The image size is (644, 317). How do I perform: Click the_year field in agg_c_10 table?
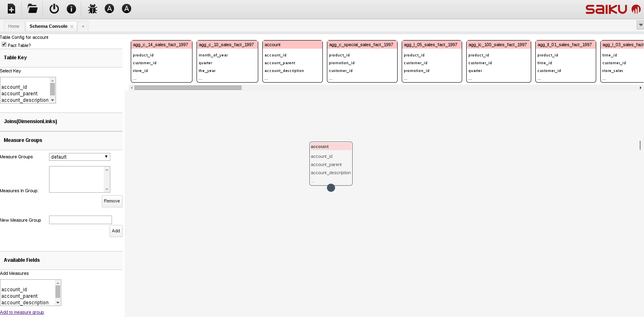[x=207, y=71]
